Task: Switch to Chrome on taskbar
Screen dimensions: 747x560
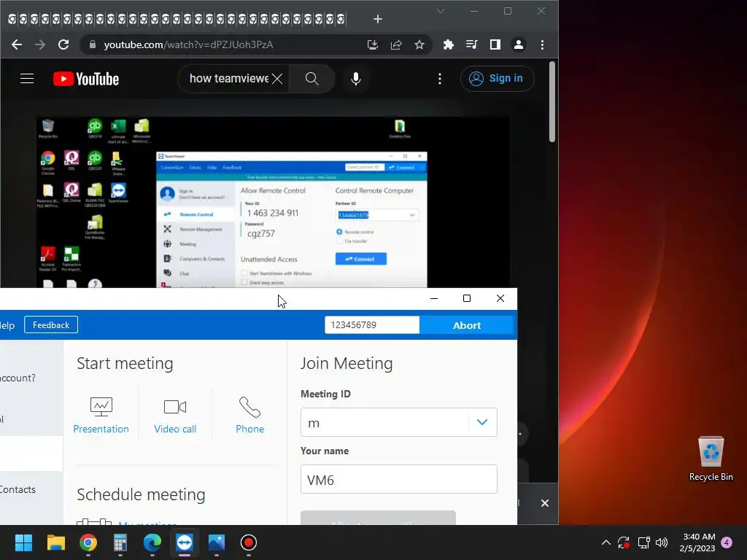Action: pos(88,542)
